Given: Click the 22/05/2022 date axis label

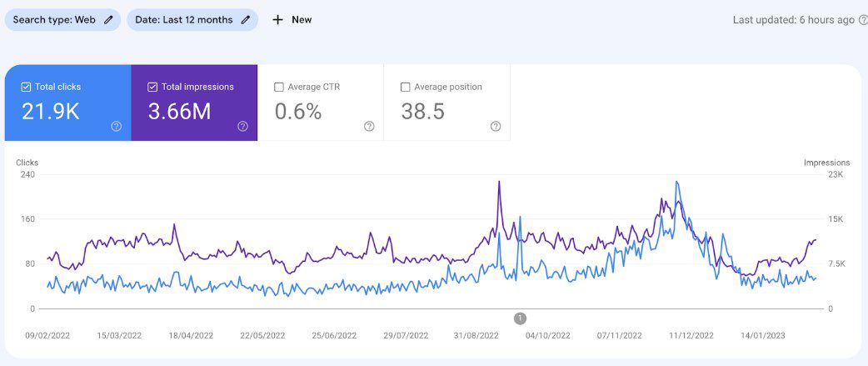Looking at the screenshot, I should coord(262,335).
